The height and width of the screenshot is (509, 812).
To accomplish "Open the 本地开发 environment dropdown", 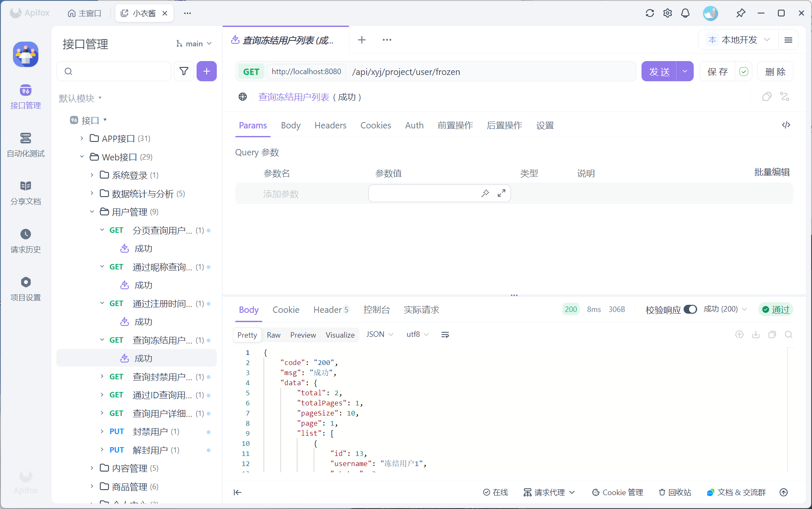I will pyautogui.click(x=740, y=40).
